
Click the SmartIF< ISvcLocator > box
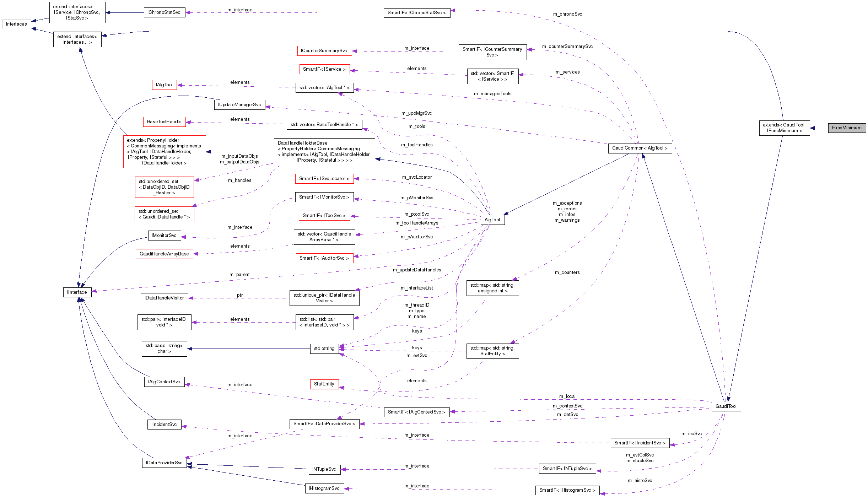pyautogui.click(x=324, y=179)
